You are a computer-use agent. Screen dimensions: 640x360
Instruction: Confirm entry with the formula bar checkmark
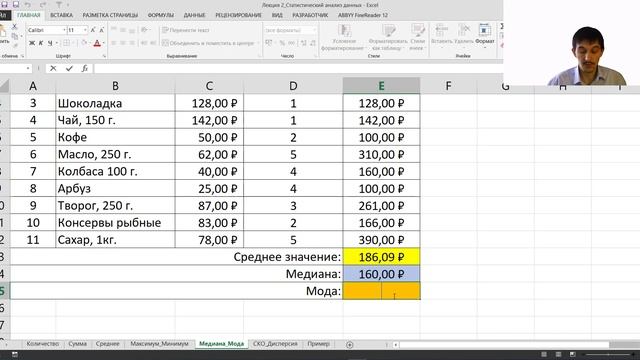click(69, 69)
